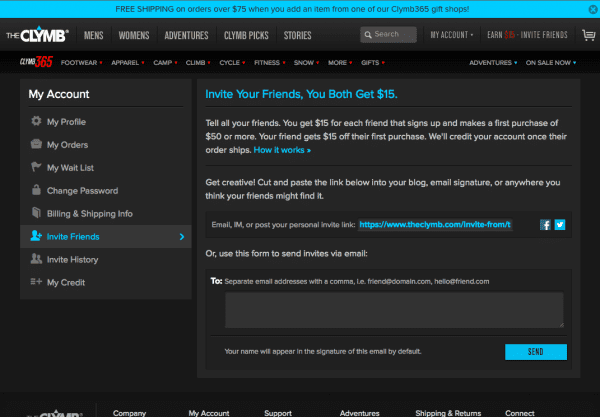The height and width of the screenshot is (417, 600).
Task: Share invite link on Facebook
Action: [545, 225]
